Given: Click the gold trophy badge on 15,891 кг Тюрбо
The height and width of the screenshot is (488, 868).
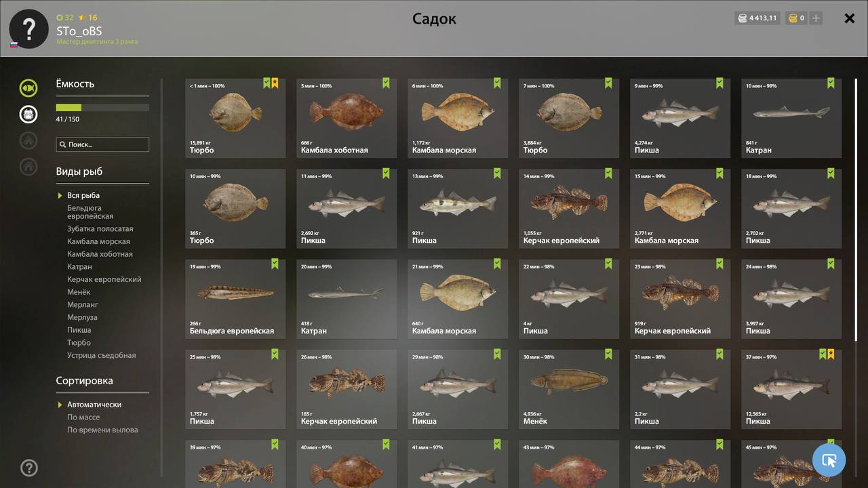Looking at the screenshot, I should click(275, 83).
